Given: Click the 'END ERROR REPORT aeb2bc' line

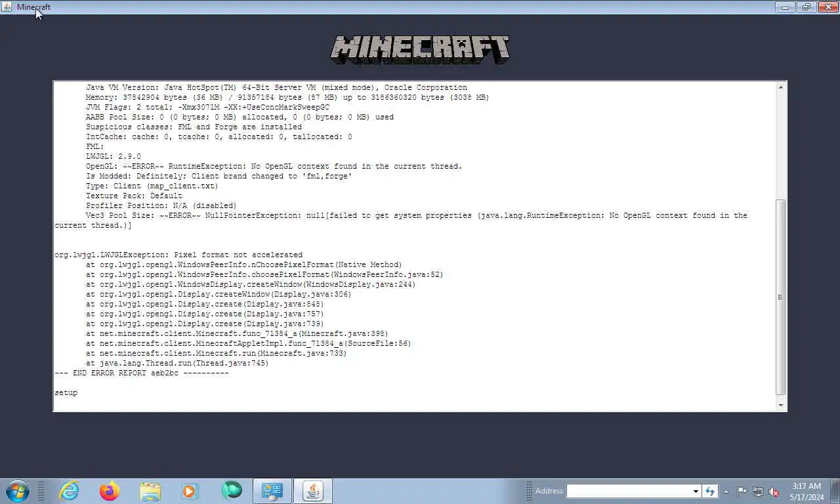Looking at the screenshot, I should coord(142,373).
